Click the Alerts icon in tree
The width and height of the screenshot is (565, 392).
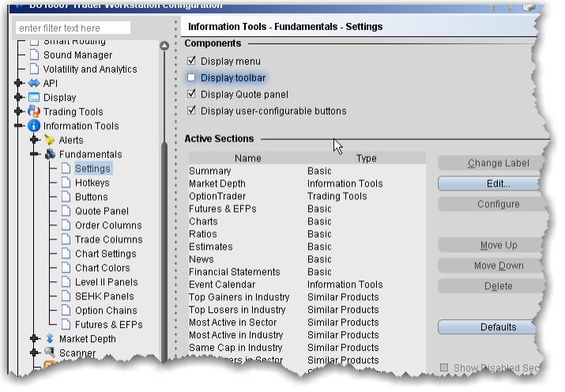[x=50, y=141]
